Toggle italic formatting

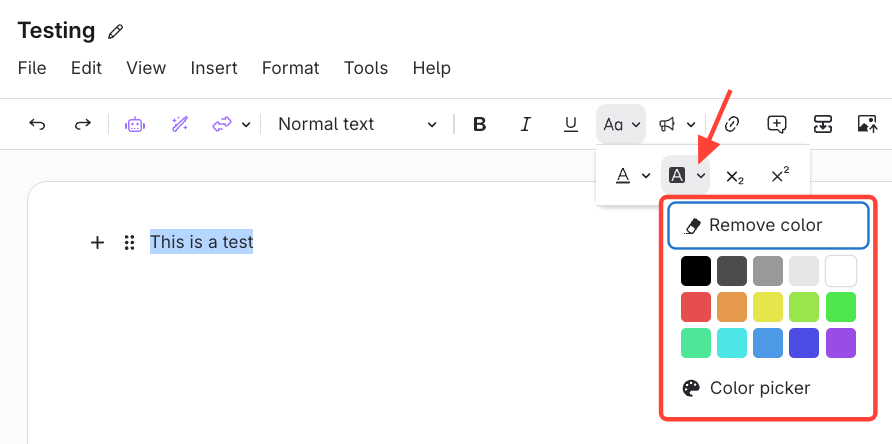525,124
